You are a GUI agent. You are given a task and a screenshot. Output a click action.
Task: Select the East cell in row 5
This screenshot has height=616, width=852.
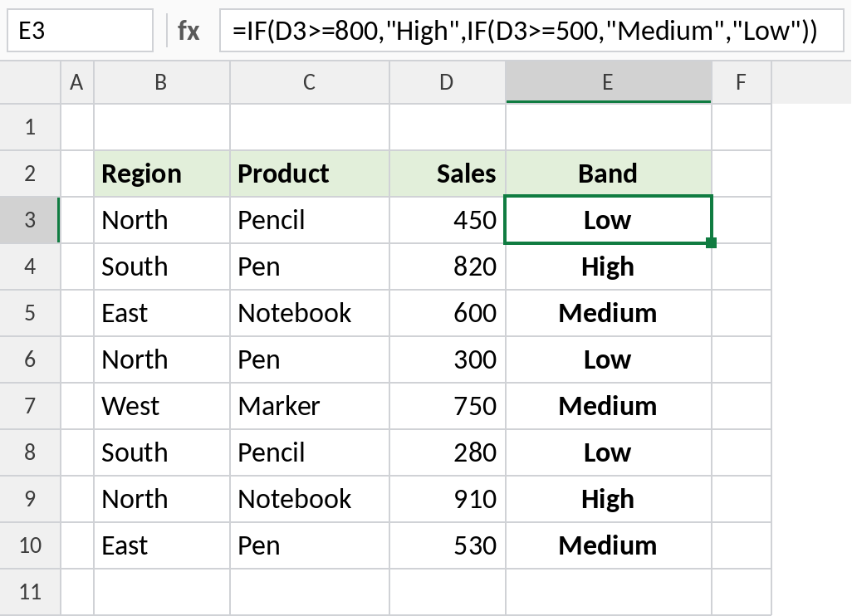point(162,313)
